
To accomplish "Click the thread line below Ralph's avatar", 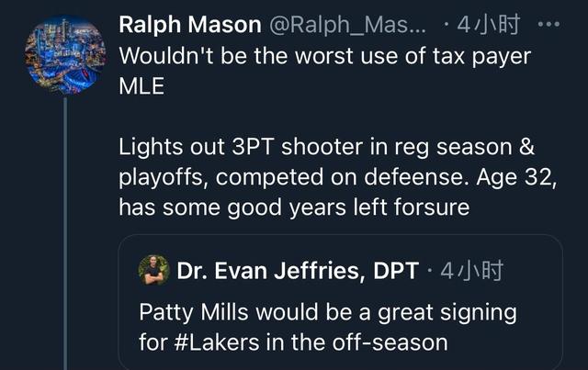I will tap(64, 230).
